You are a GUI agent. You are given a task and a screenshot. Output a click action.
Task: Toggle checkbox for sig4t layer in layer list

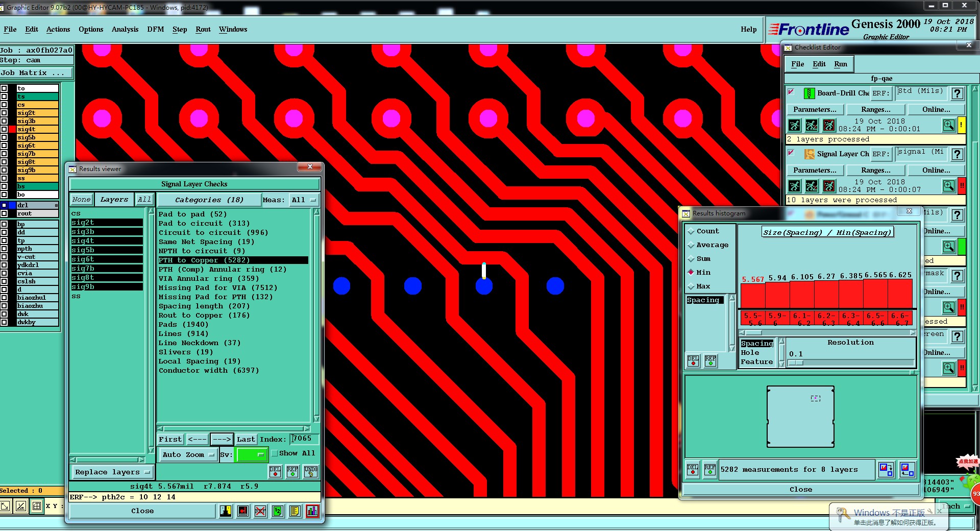[x=4, y=129]
